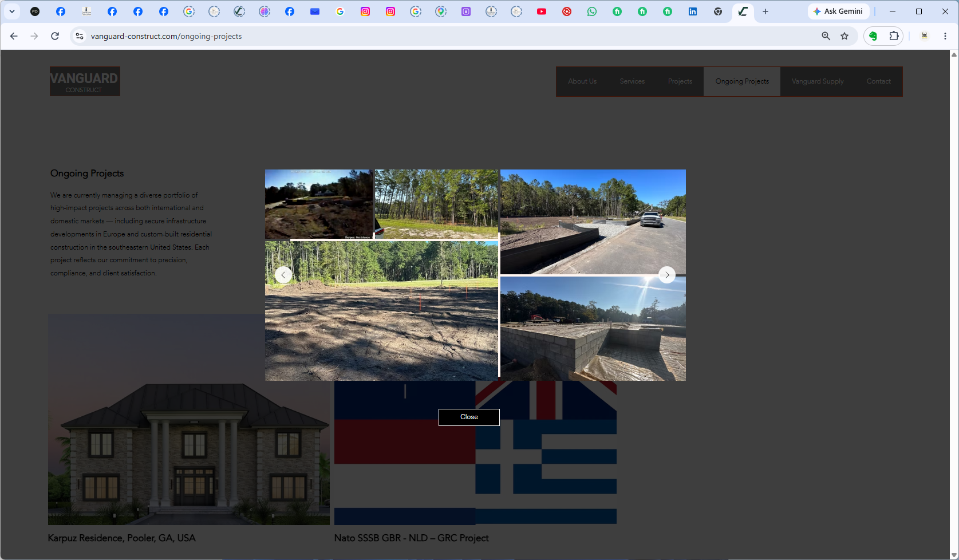
Task: Go to the Vanguard Supply page
Action: pyautogui.click(x=818, y=81)
